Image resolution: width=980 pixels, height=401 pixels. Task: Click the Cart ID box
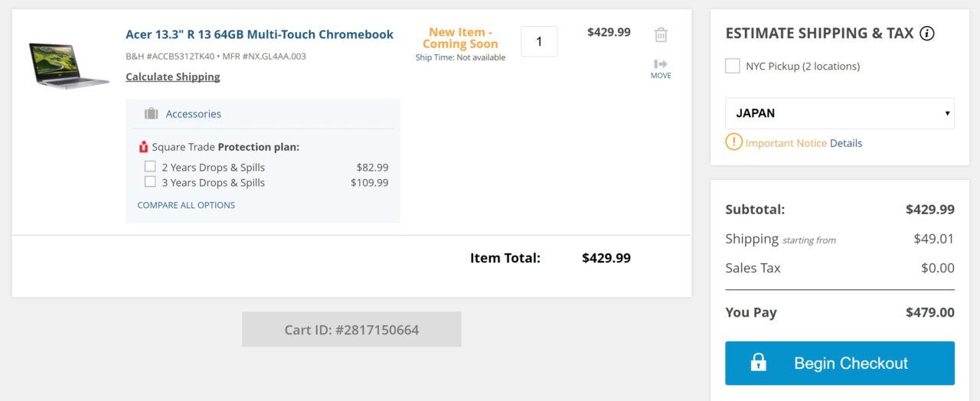(x=351, y=330)
